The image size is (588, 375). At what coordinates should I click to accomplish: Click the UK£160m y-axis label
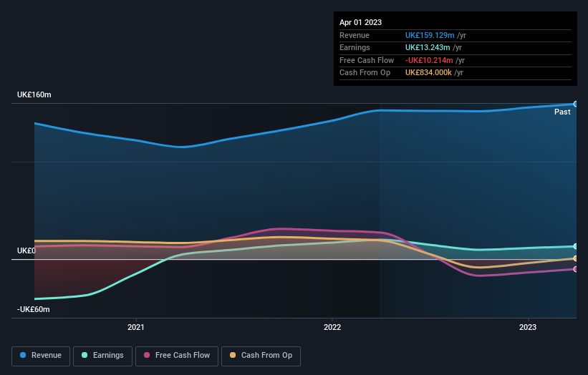click(x=34, y=94)
